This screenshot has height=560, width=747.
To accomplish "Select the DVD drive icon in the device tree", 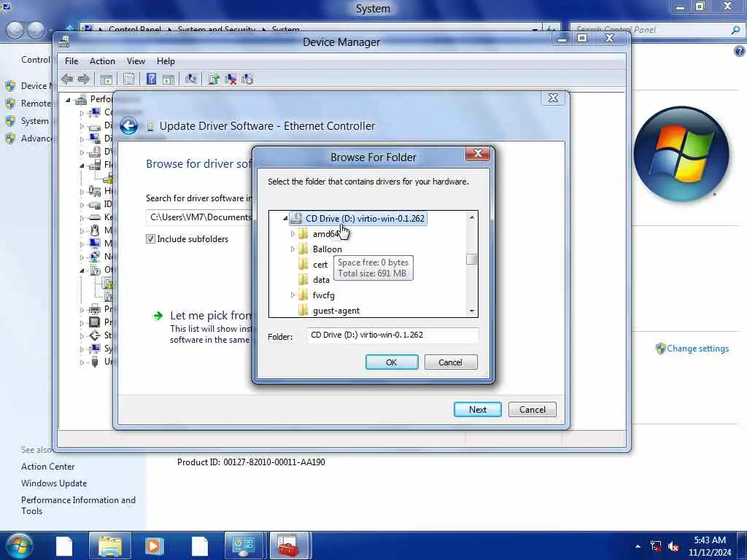I will pos(95,152).
